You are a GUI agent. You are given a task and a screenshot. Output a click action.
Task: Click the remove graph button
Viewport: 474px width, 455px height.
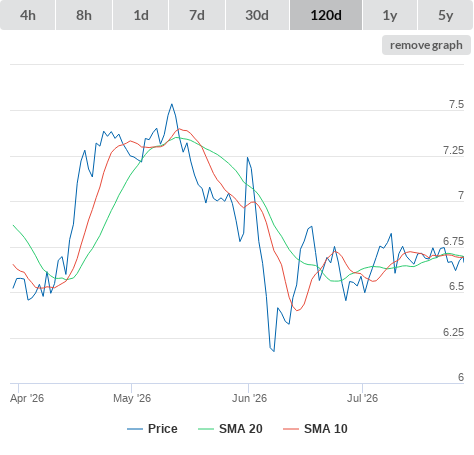[x=426, y=45]
